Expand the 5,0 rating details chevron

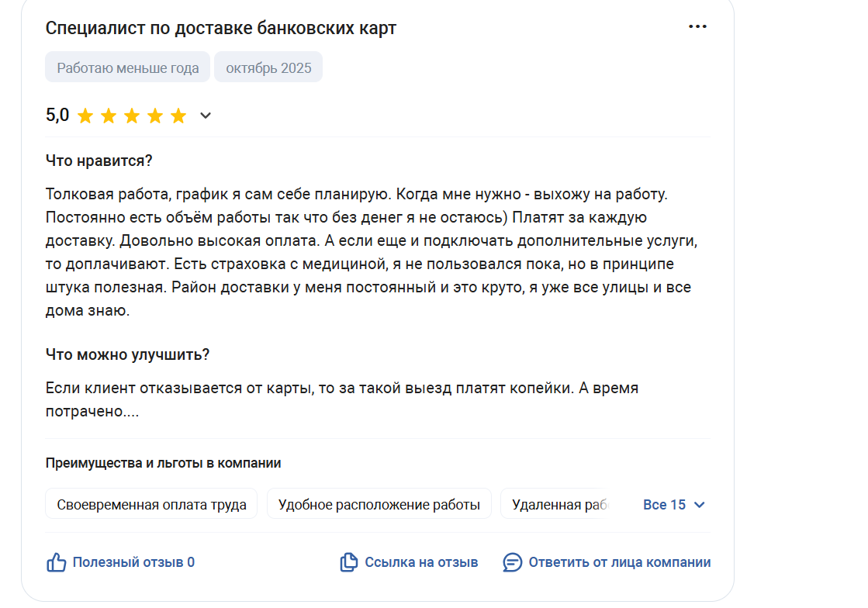click(x=206, y=116)
